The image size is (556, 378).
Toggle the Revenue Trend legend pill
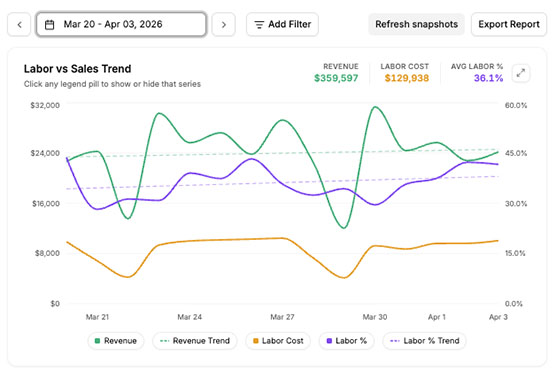tap(195, 341)
